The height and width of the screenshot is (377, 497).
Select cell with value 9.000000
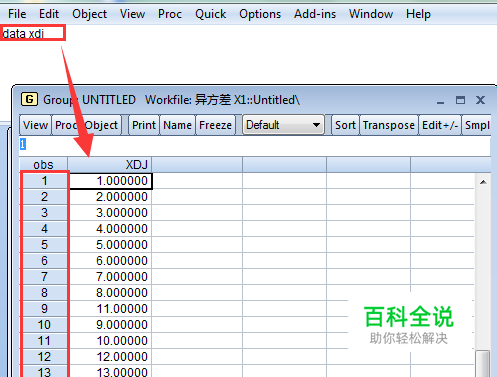tap(110, 325)
